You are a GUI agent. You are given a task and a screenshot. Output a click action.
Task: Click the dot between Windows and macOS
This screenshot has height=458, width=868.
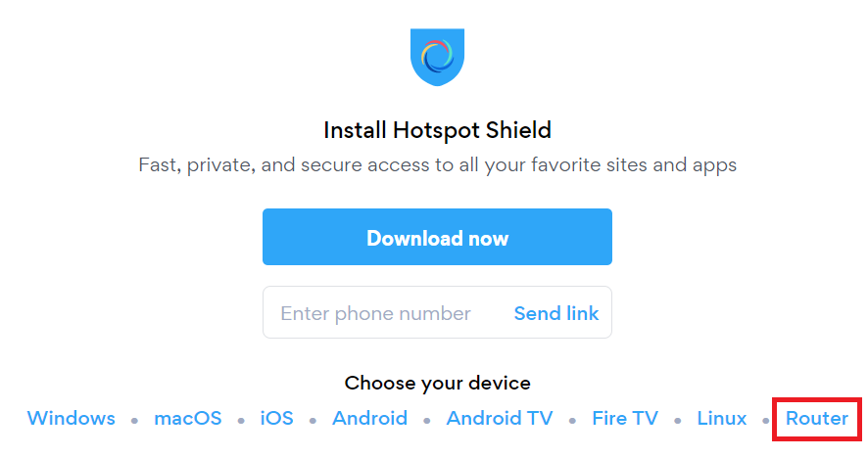134,421
